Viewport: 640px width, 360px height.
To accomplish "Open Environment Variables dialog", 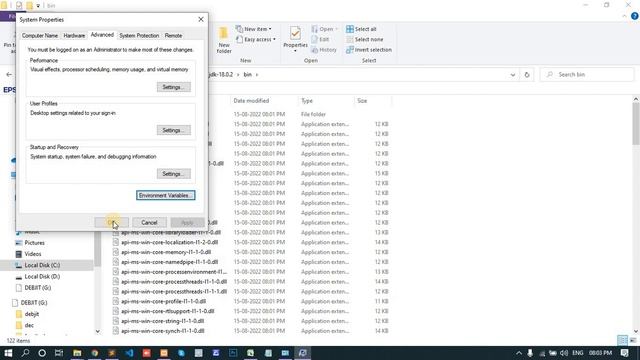I will 165,195.
